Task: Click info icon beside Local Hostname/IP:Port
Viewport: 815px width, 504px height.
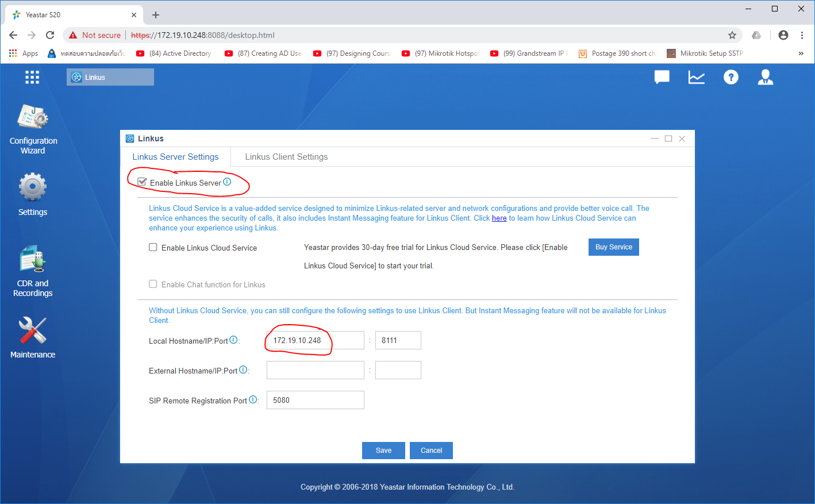Action: tap(233, 340)
